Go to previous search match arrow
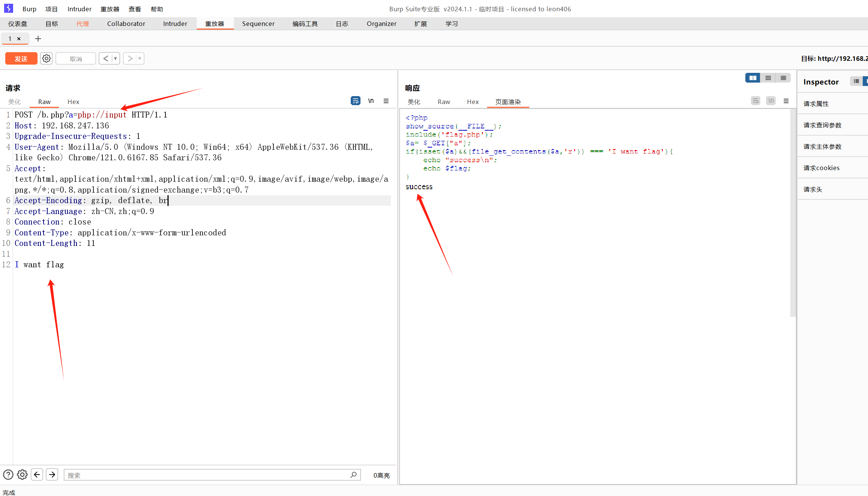Screen dimensions: 868x496 (37, 475)
